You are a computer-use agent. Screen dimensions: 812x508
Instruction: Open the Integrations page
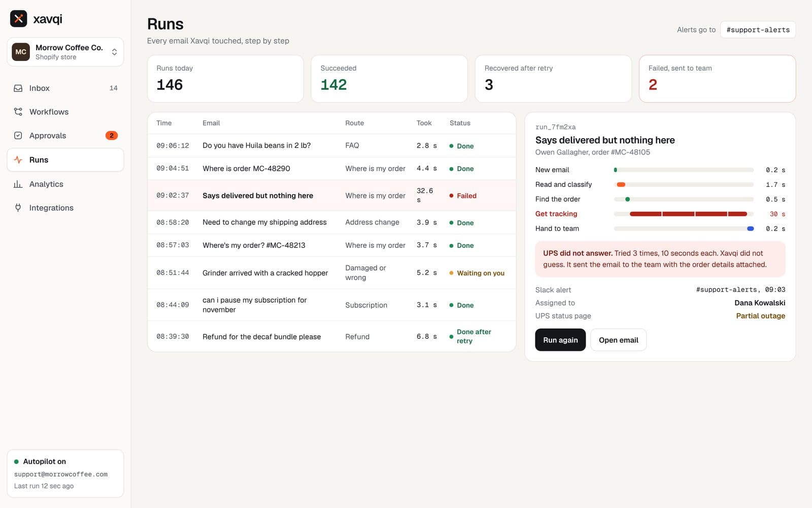(65, 208)
